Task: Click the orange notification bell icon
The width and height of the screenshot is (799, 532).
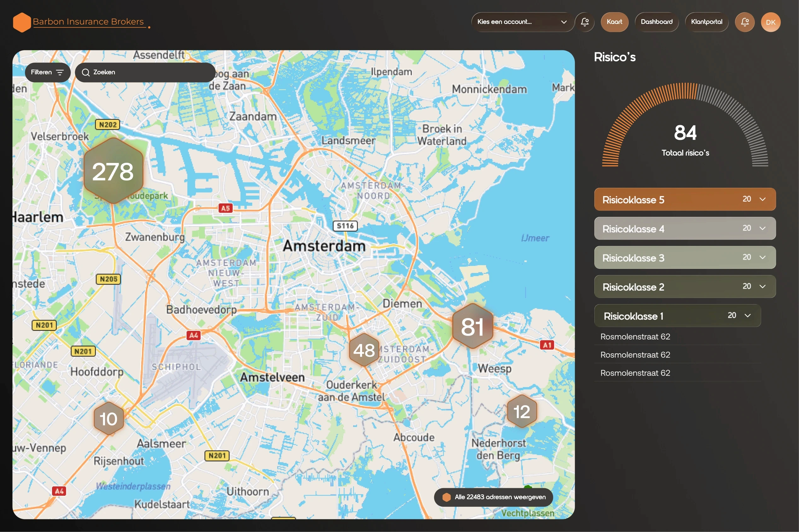Action: point(744,22)
